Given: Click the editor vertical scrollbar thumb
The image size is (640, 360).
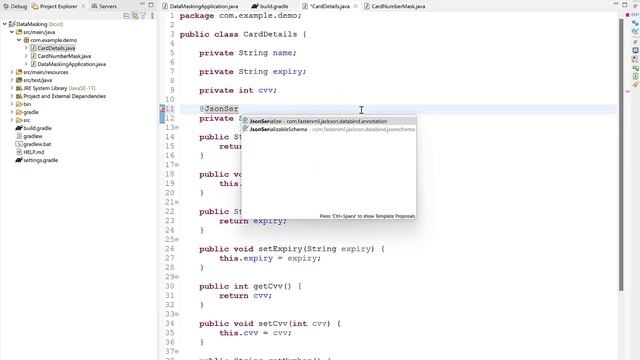Looking at the screenshot, I should point(621,155).
